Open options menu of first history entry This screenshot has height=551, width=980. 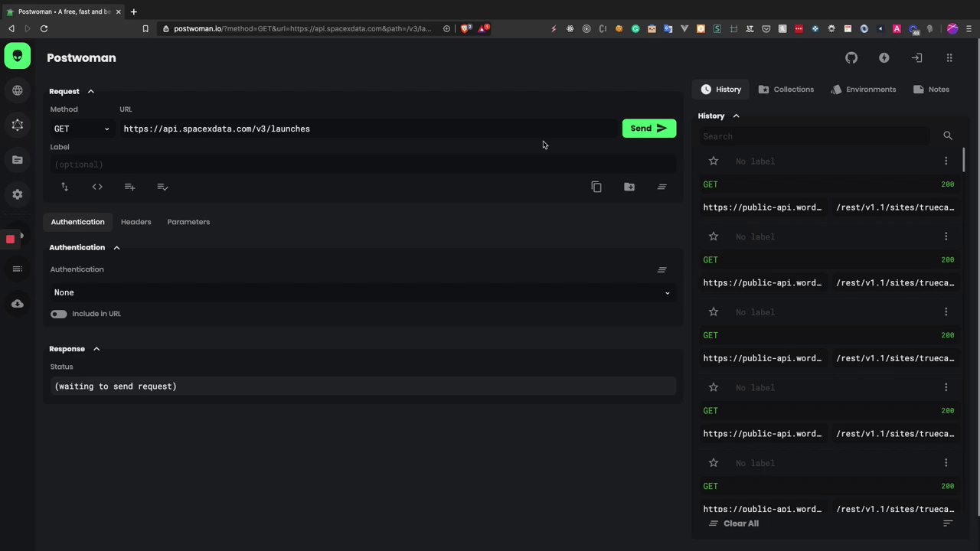pyautogui.click(x=946, y=161)
